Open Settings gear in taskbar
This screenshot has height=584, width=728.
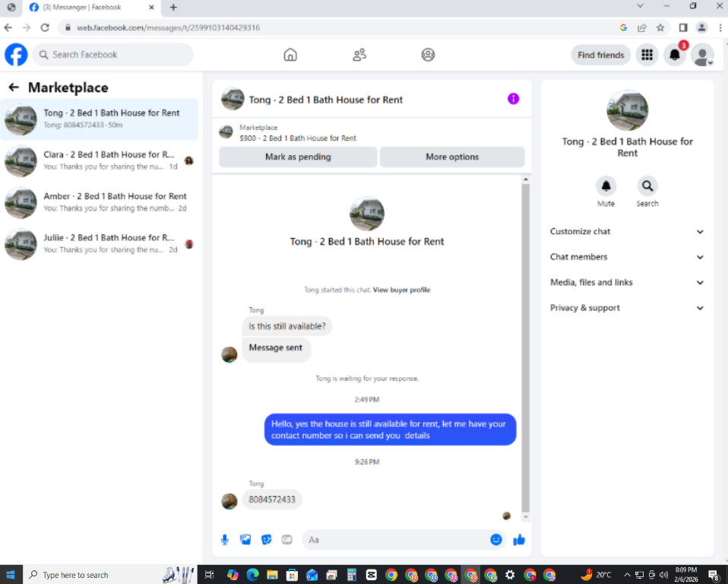[x=510, y=575]
